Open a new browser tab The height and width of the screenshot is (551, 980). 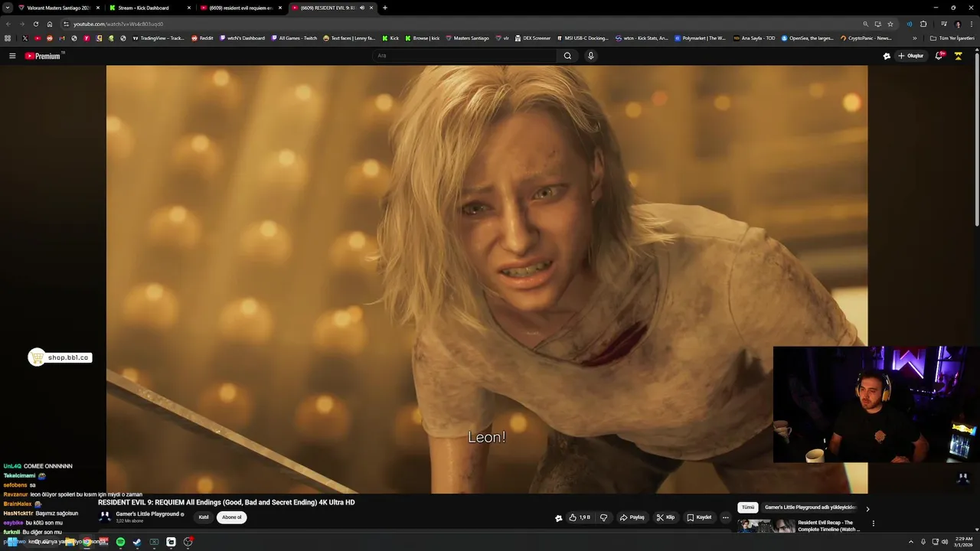[x=384, y=8]
